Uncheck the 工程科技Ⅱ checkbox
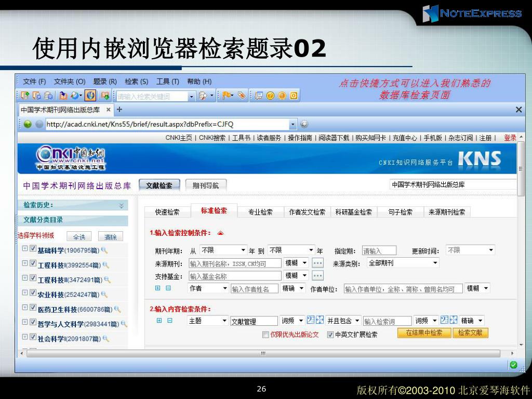 point(33,277)
